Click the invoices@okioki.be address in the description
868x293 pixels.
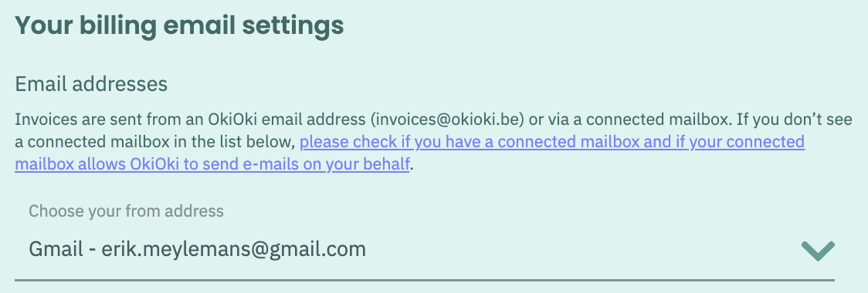[449, 120]
